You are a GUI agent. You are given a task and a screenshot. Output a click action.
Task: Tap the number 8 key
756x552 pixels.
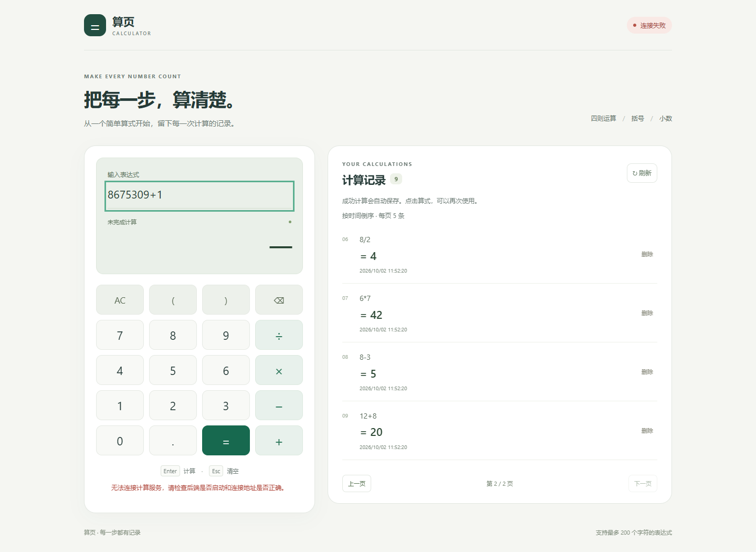tap(173, 335)
